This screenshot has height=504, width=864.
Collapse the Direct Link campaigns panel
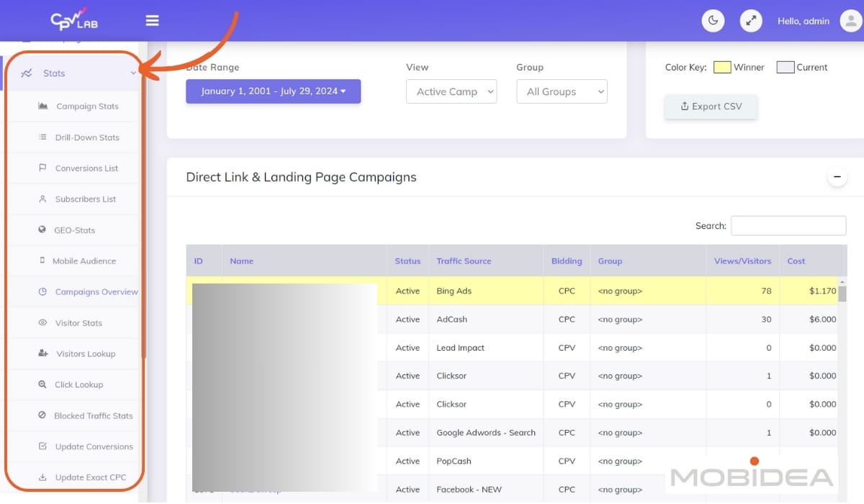[837, 177]
